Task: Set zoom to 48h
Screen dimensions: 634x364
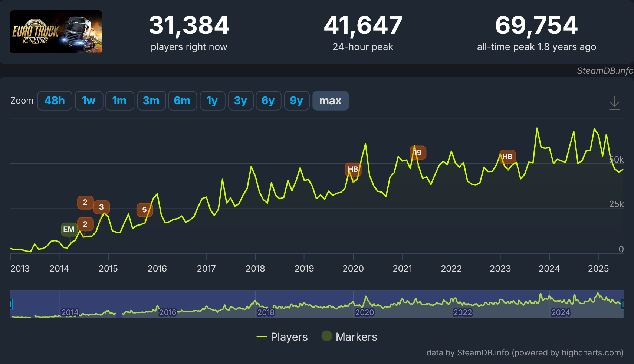Action: pyautogui.click(x=55, y=101)
